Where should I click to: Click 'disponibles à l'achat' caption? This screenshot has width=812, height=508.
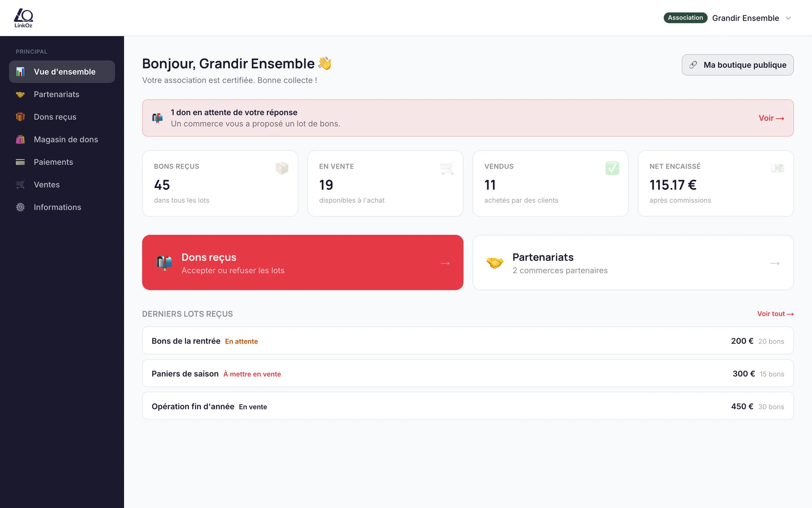[x=352, y=200]
